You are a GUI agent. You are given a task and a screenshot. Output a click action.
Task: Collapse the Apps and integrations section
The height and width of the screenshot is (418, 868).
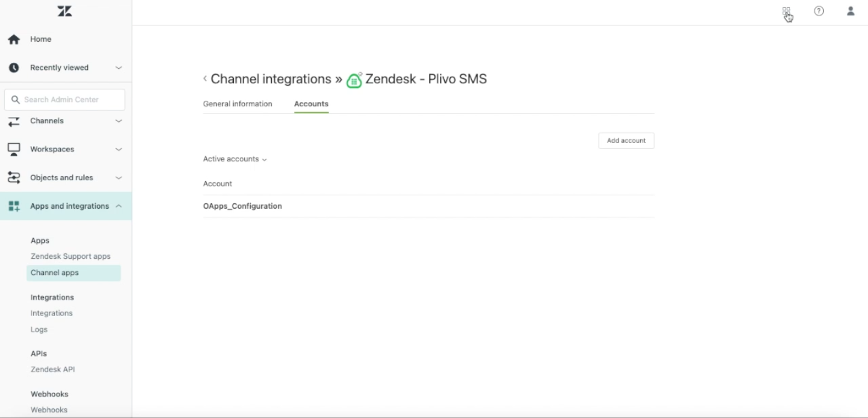pos(119,206)
